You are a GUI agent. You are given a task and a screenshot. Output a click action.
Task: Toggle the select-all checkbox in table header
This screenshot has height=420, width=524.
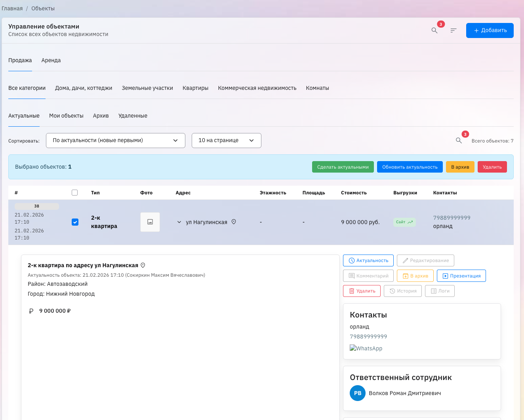pyautogui.click(x=75, y=192)
